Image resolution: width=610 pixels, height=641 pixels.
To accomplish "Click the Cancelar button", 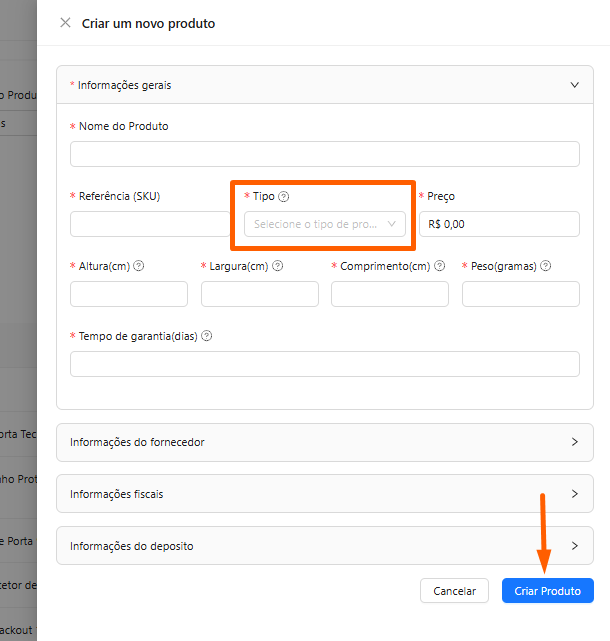I will 454,591.
